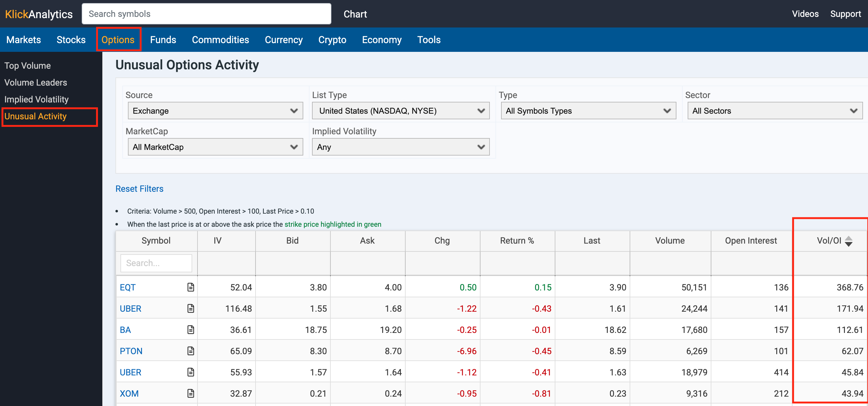
Task: Open the Type dropdown showing All Symbols Types
Action: coord(588,111)
